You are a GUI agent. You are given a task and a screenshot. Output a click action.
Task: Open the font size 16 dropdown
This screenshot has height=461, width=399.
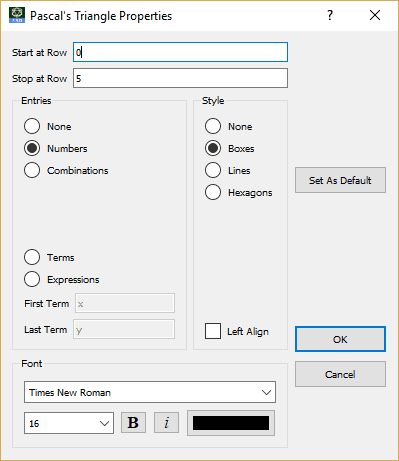[x=69, y=423]
